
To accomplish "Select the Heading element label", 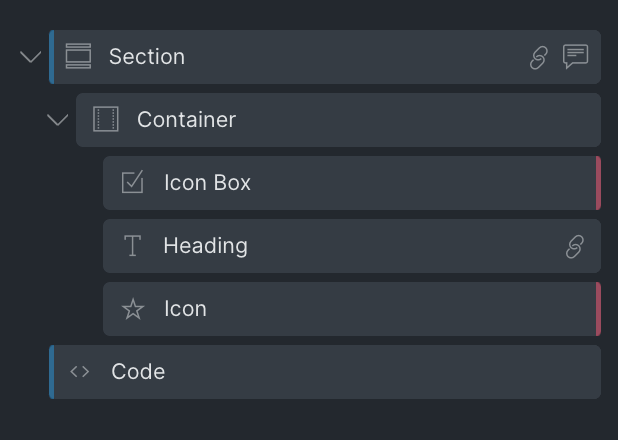I will [x=205, y=246].
